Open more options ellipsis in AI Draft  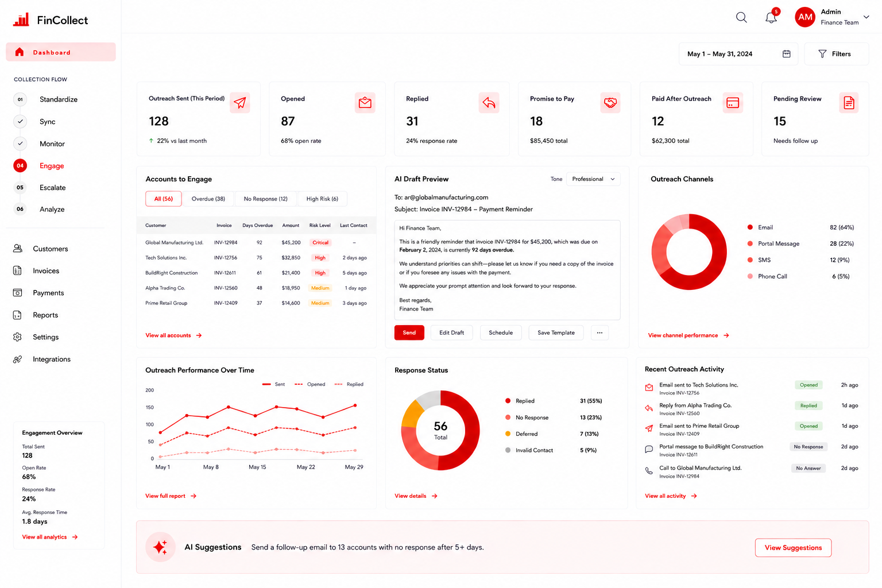(x=599, y=332)
